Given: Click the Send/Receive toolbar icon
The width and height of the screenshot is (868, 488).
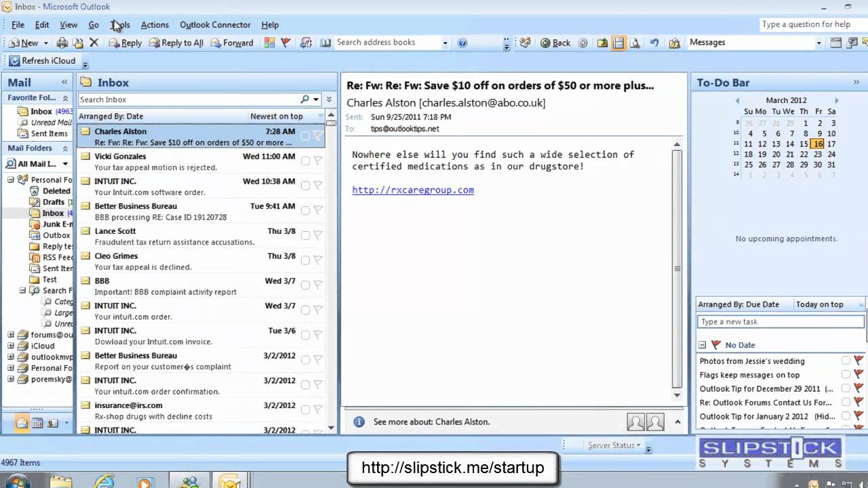Looking at the screenshot, I should 307,43.
